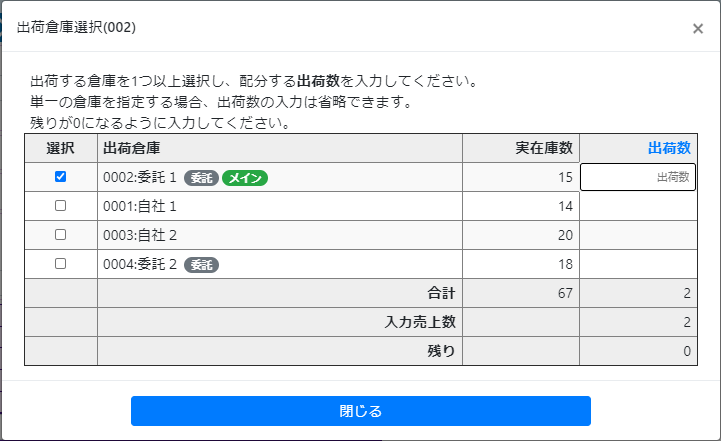Select the 0003:自社 2 checkbox
The width and height of the screenshot is (721, 441).
point(60,235)
